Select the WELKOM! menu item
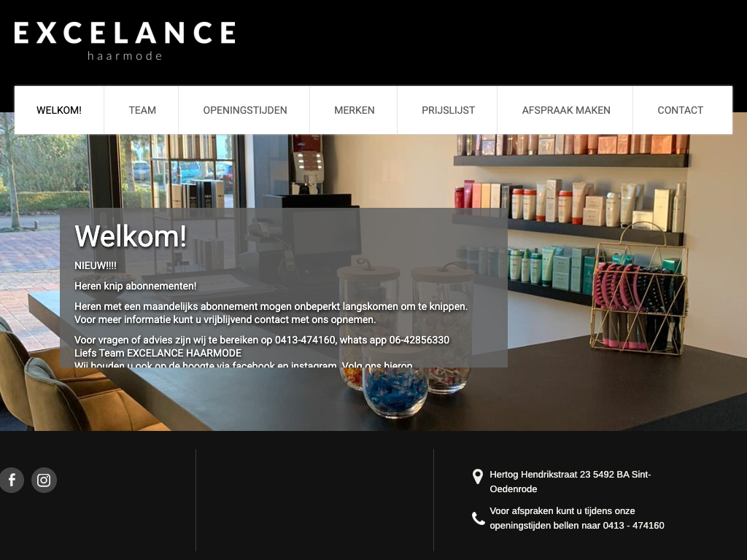This screenshot has width=747, height=560. [x=59, y=111]
